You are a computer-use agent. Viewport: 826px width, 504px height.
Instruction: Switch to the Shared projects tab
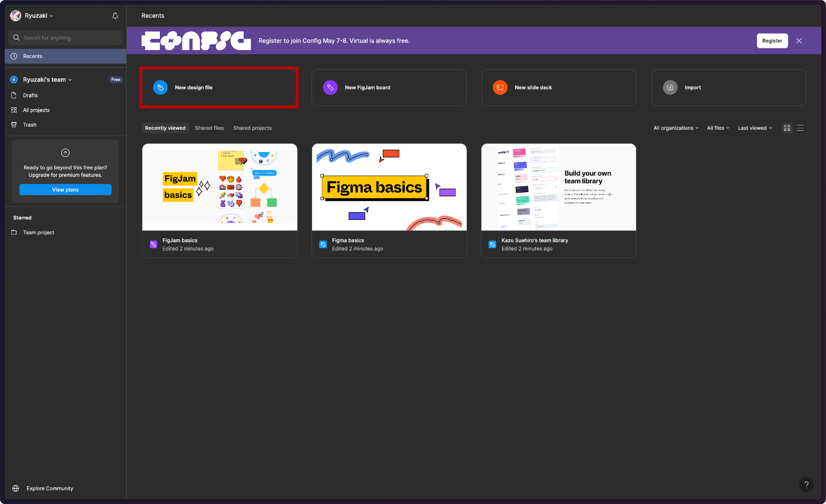coord(253,128)
